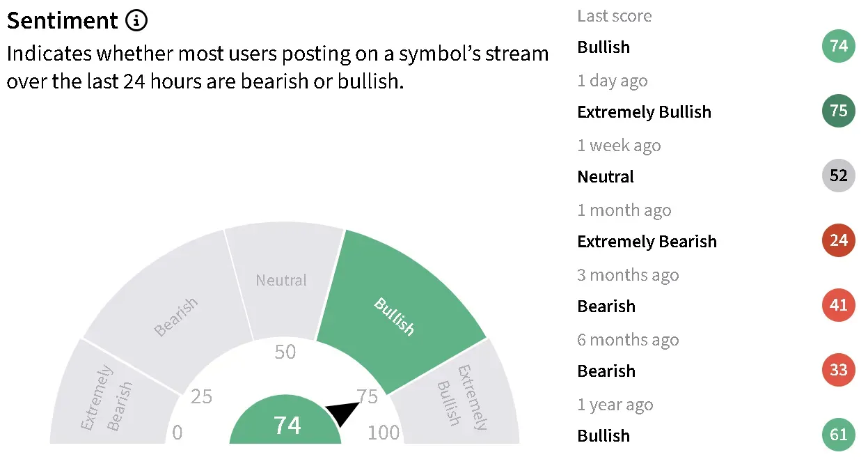Click the Bullish label from 1 year ago
The width and height of the screenshot is (868, 466).
tap(603, 436)
